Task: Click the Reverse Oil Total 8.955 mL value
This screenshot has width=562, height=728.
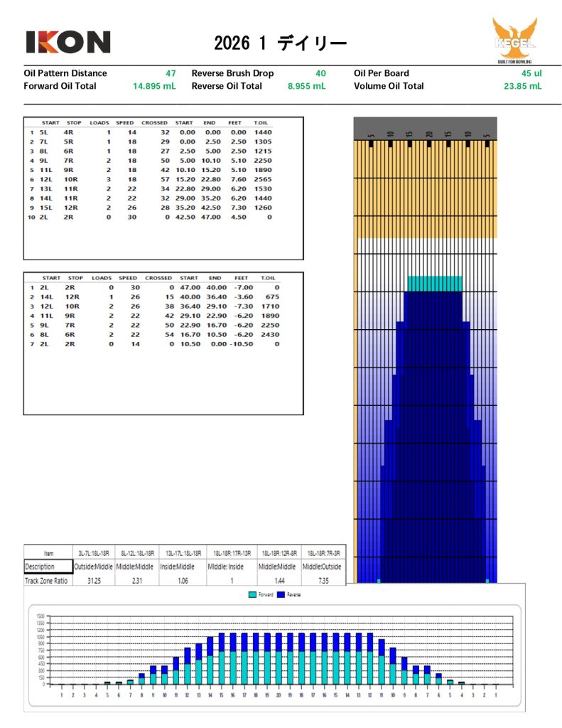Action: coord(306,86)
